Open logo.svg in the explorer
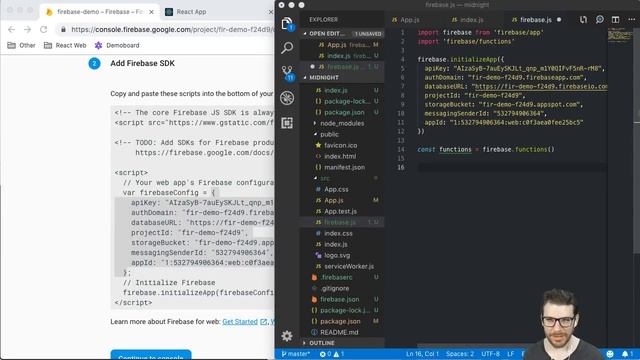The height and width of the screenshot is (360, 640). coord(337,256)
